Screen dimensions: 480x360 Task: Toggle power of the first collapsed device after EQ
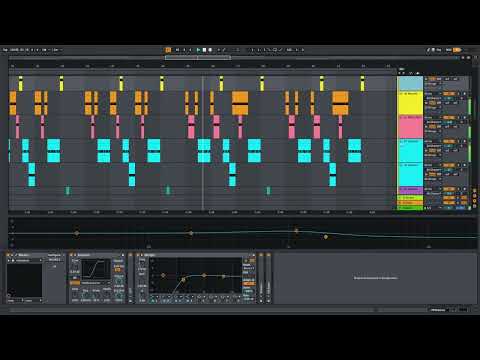pos(261,255)
